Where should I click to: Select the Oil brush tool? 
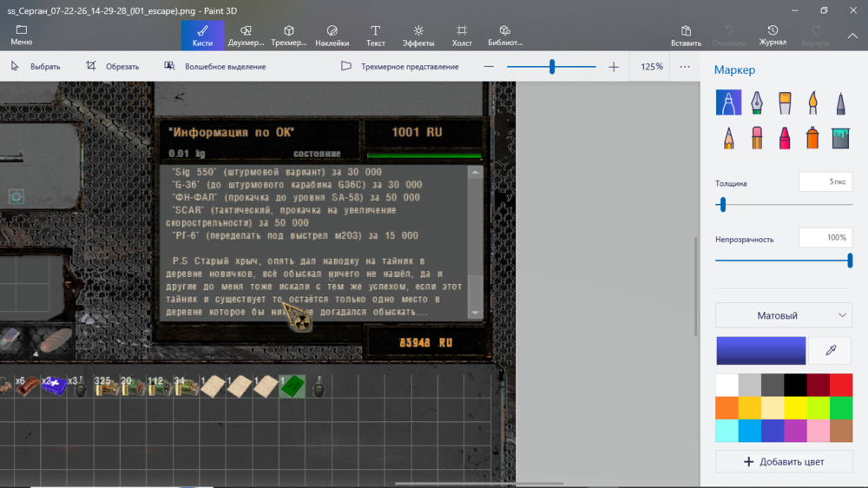(785, 103)
